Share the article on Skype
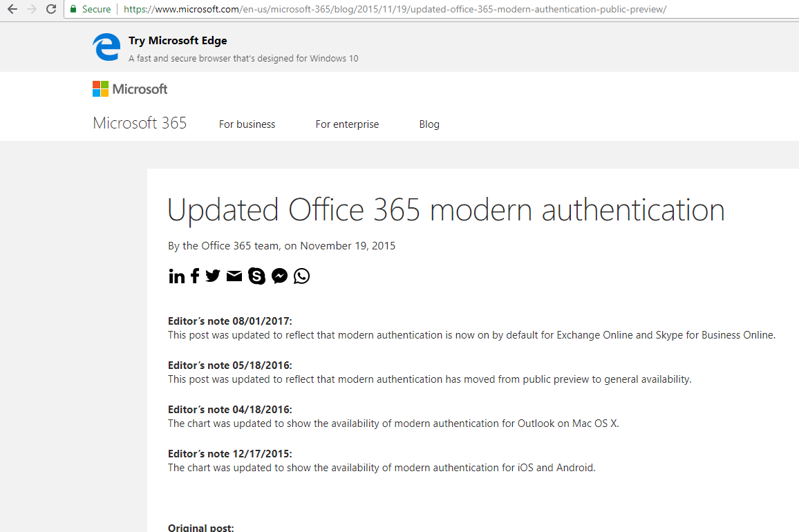Screen dimensions: 799x532 coord(256,276)
